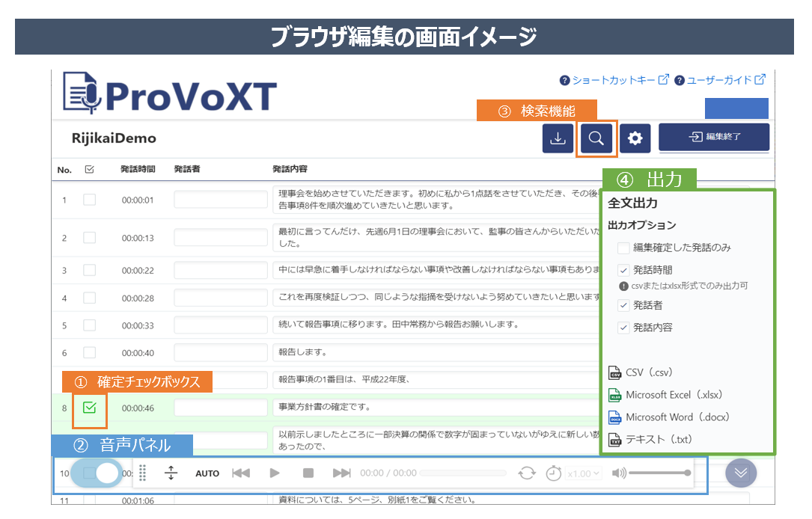Click the RijikaiDemo file title
This screenshot has height=519, width=812.
[114, 138]
